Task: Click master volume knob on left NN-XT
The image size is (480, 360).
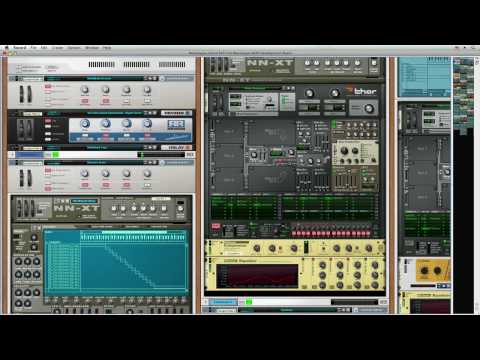Action: tap(180, 209)
